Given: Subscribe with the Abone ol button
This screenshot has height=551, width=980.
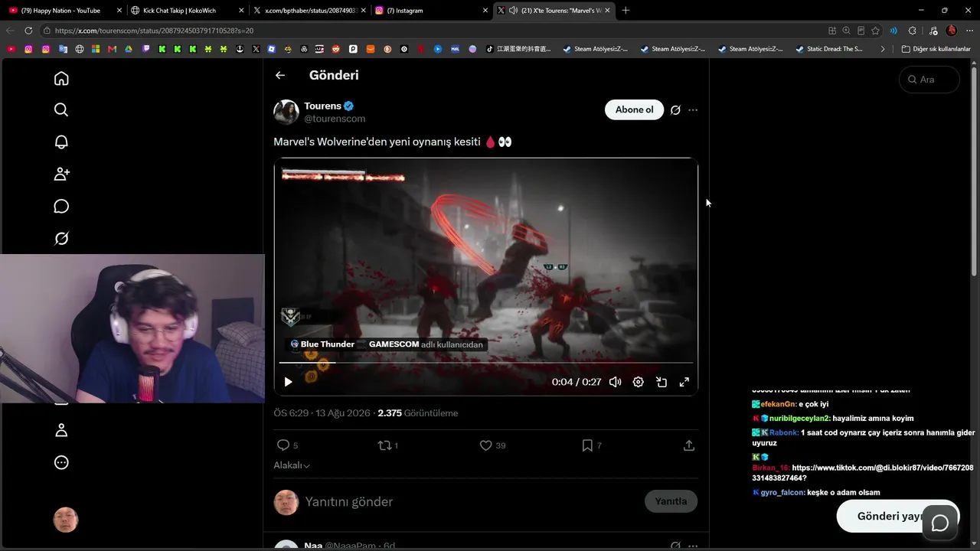Looking at the screenshot, I should point(634,109).
